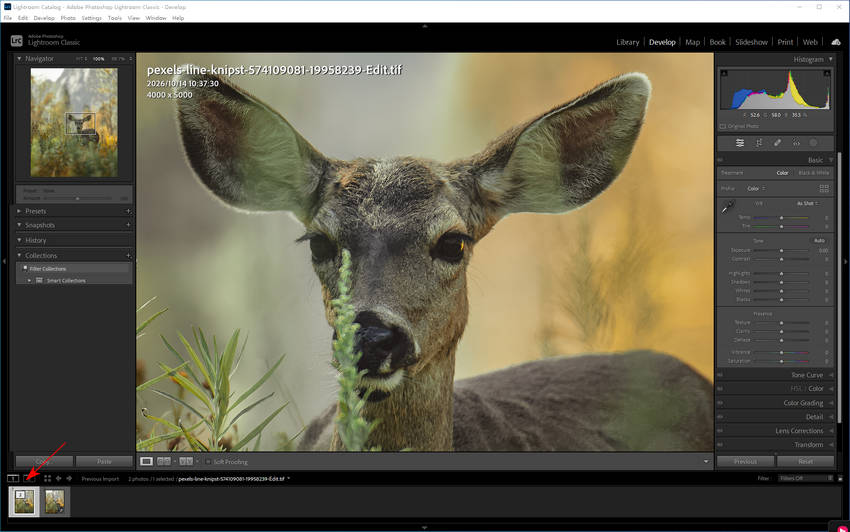
Task: Select the Red Eye Correction tool
Action: point(796,143)
